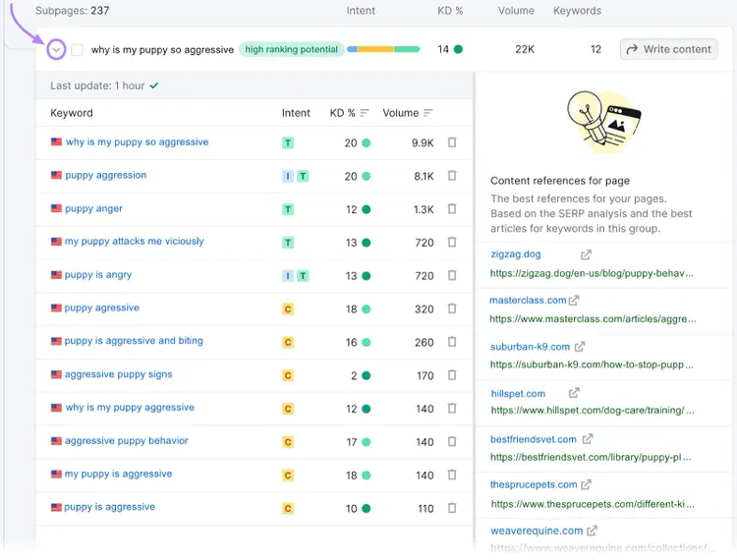This screenshot has width=737, height=560.
Task: Open bestfriendsvet.com external link icon
Action: point(588,439)
